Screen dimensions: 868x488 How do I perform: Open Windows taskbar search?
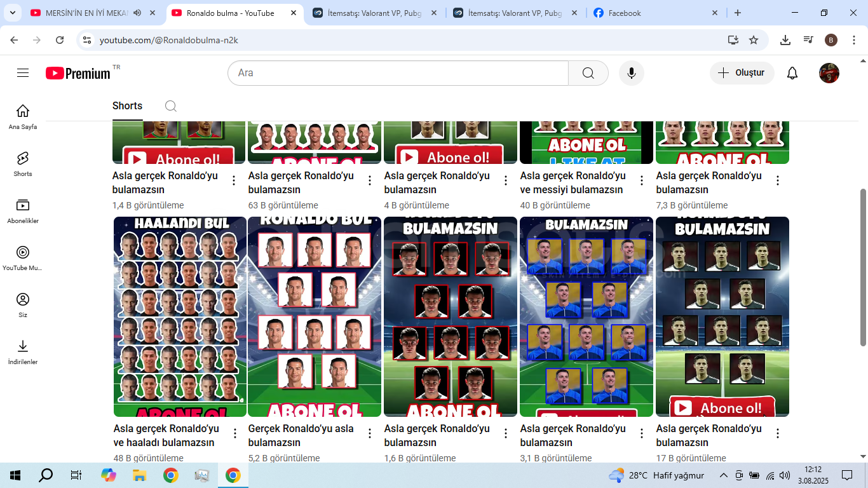[x=46, y=475]
